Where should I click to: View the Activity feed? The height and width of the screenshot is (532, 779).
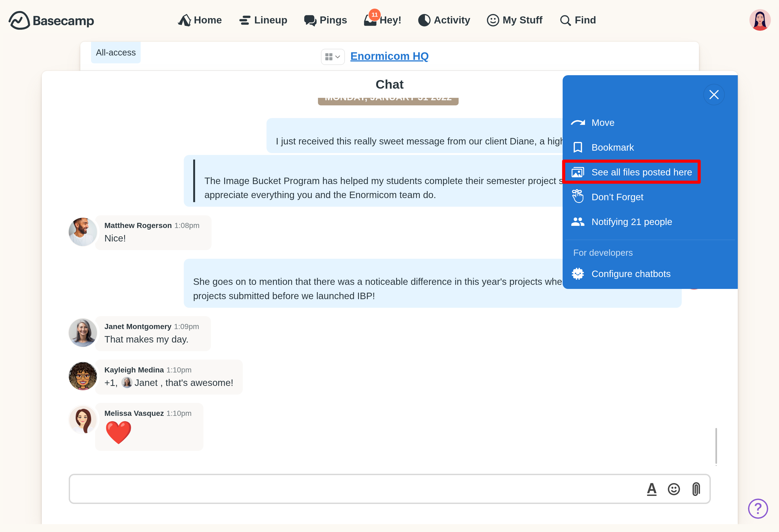pyautogui.click(x=444, y=20)
